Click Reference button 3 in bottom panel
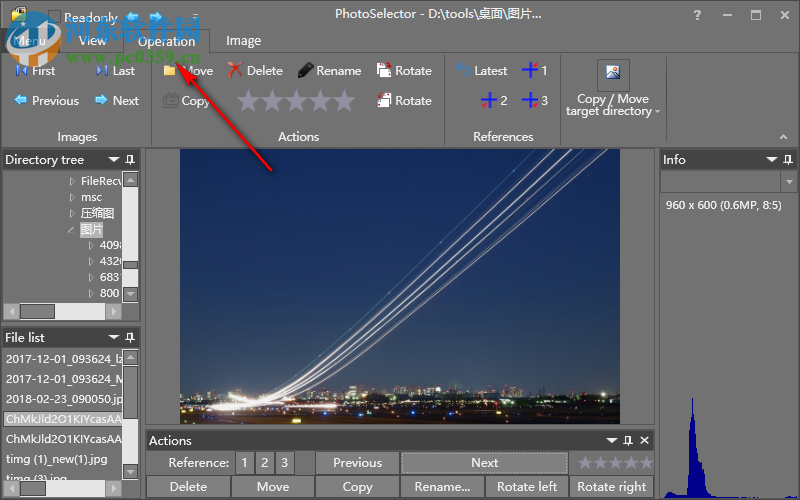The height and width of the screenshot is (500, 800). click(284, 463)
